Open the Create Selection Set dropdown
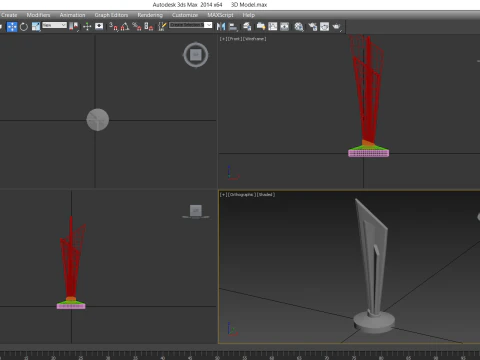This screenshot has height=360, width=480. click(190, 25)
